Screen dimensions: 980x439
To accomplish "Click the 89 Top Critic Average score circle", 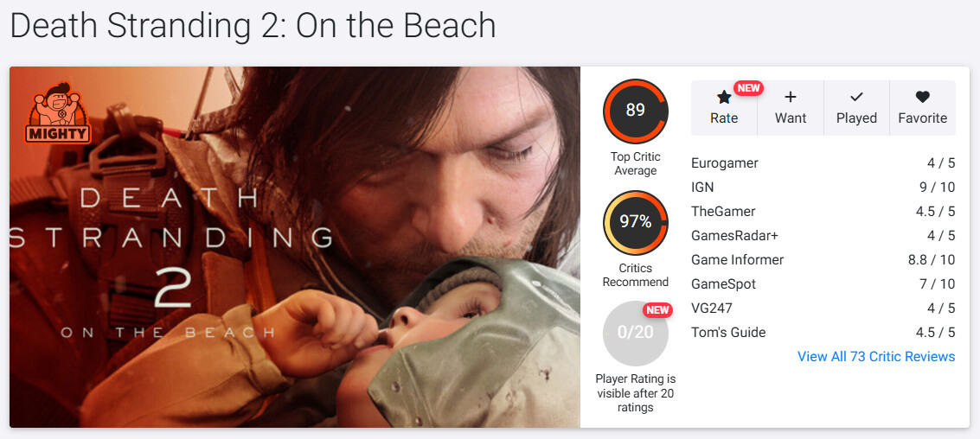I will point(636,111).
